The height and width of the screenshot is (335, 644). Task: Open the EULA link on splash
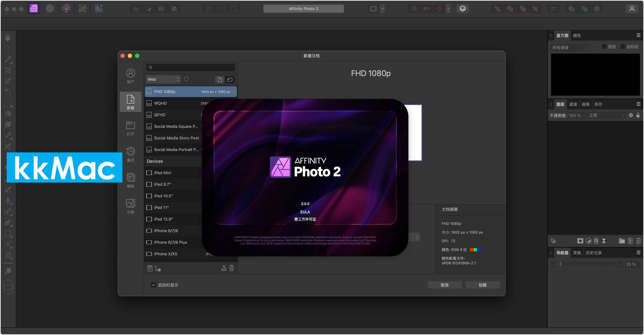tap(305, 212)
